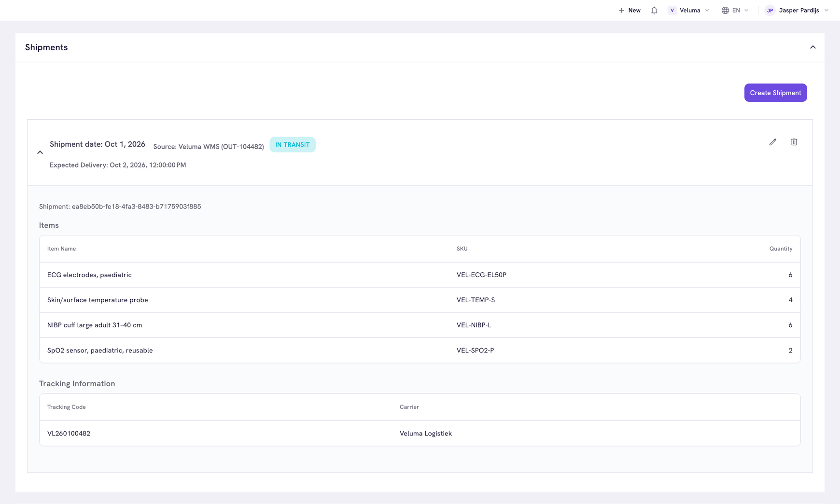Click the JP user avatar

coord(770,10)
